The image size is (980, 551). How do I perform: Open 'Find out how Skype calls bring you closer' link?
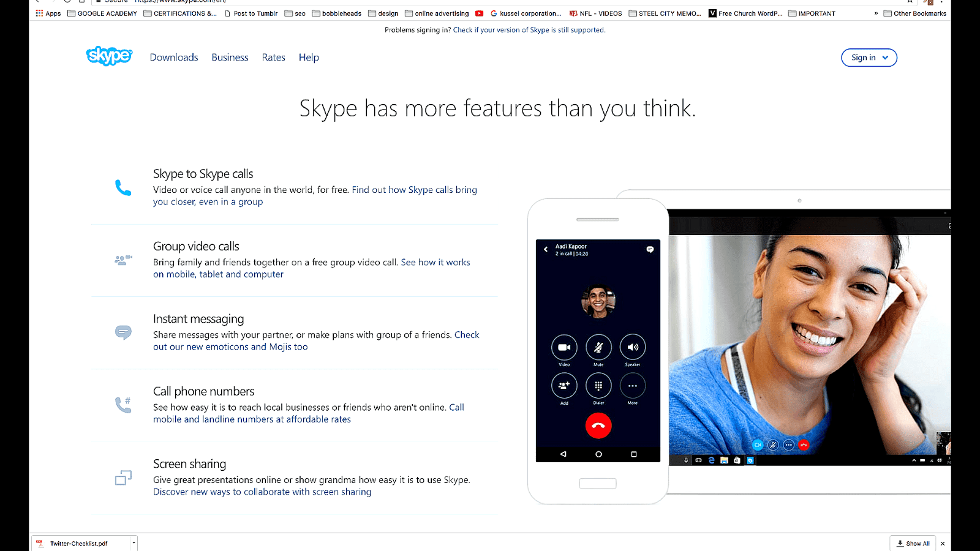pyautogui.click(x=315, y=196)
